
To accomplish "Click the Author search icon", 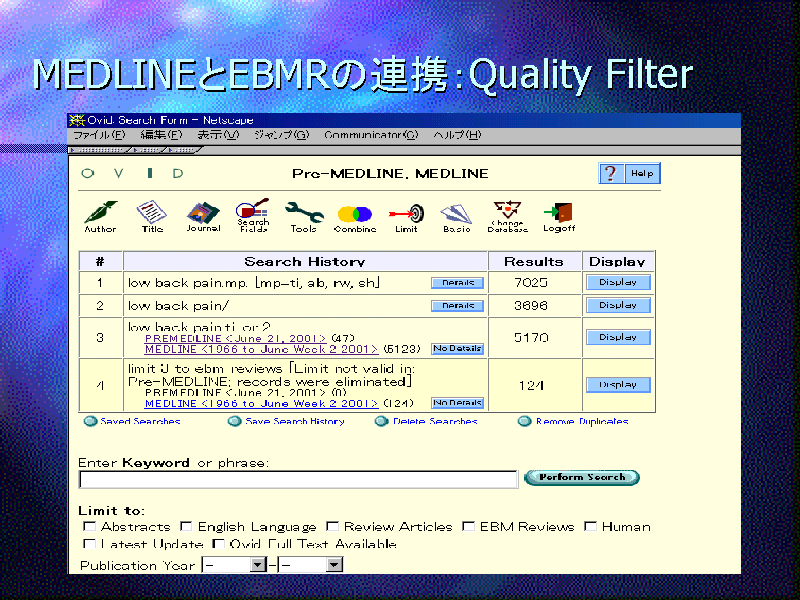I will point(99,214).
